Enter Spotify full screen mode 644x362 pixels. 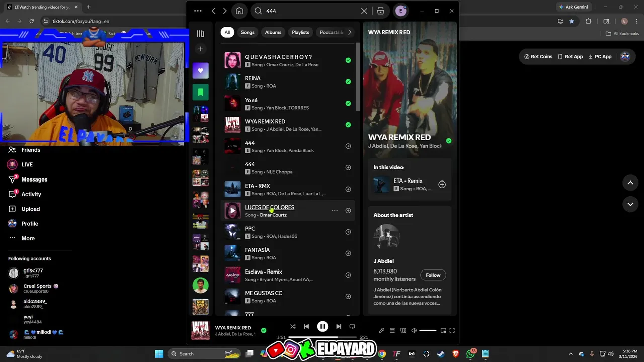[452, 330]
